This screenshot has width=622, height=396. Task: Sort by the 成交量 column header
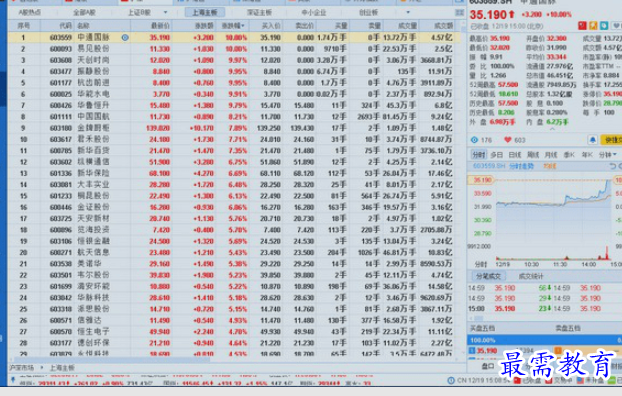(x=407, y=26)
